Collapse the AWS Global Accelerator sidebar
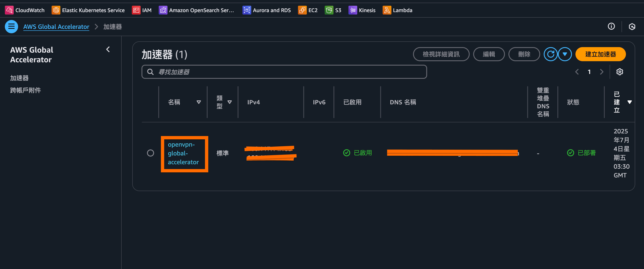 [x=108, y=50]
